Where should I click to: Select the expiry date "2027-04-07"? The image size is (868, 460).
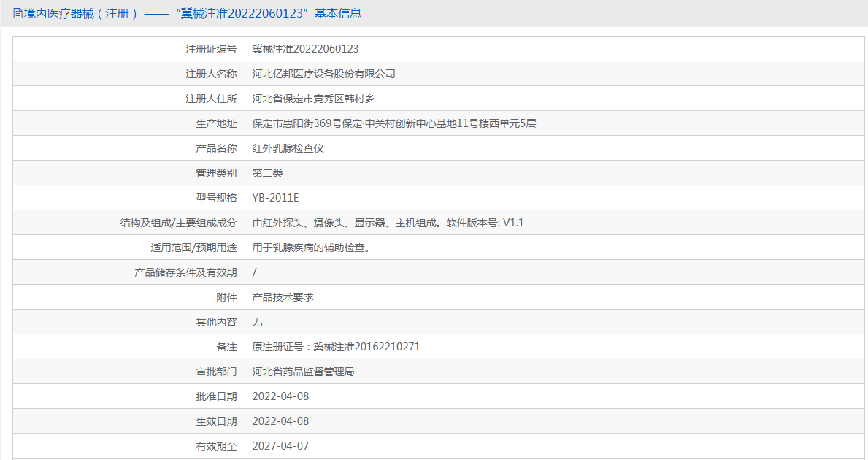(280, 446)
